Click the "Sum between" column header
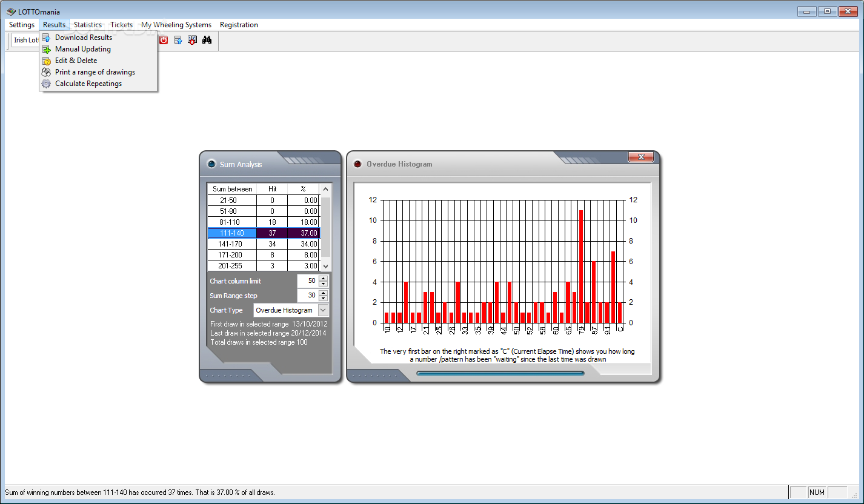The width and height of the screenshot is (864, 504). coord(232,189)
